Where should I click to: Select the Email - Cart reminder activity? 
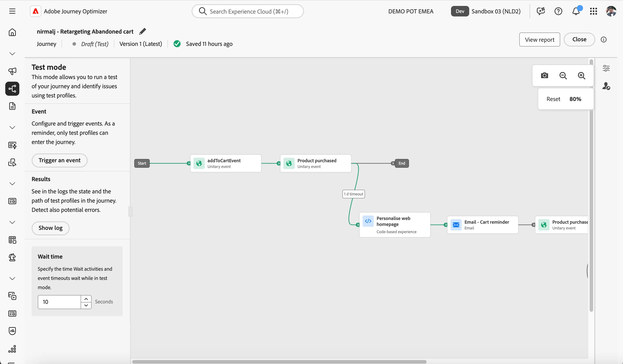pyautogui.click(x=483, y=225)
